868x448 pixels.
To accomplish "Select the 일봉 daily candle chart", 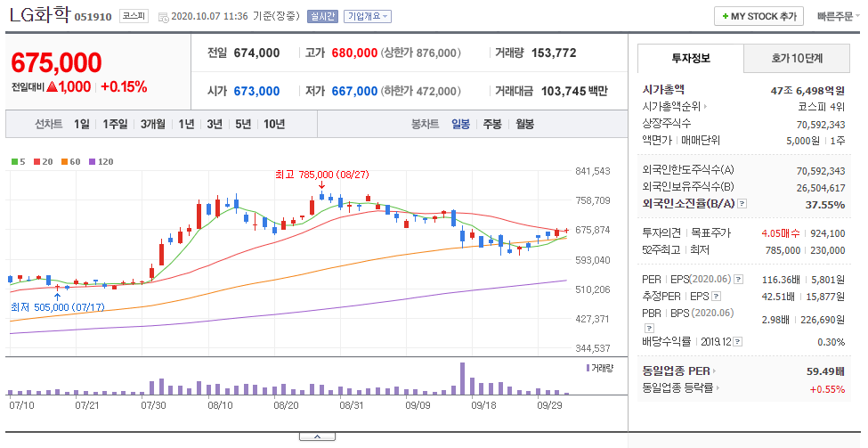I will point(460,124).
